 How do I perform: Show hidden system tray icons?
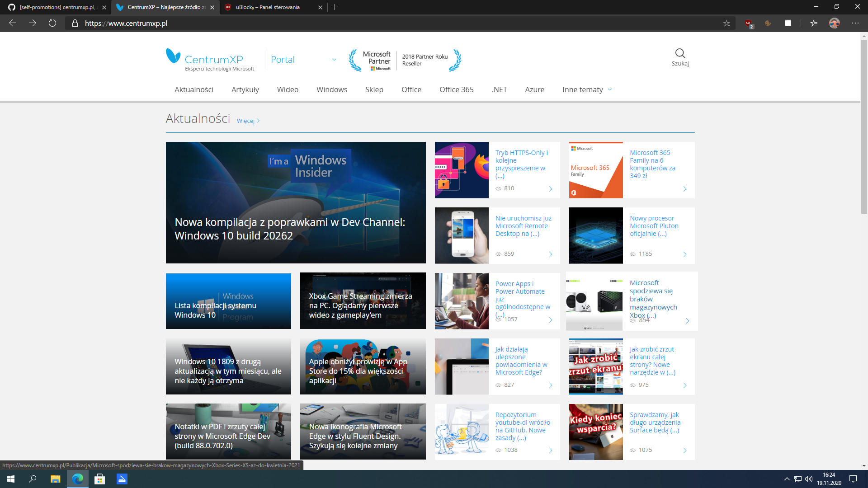787,479
